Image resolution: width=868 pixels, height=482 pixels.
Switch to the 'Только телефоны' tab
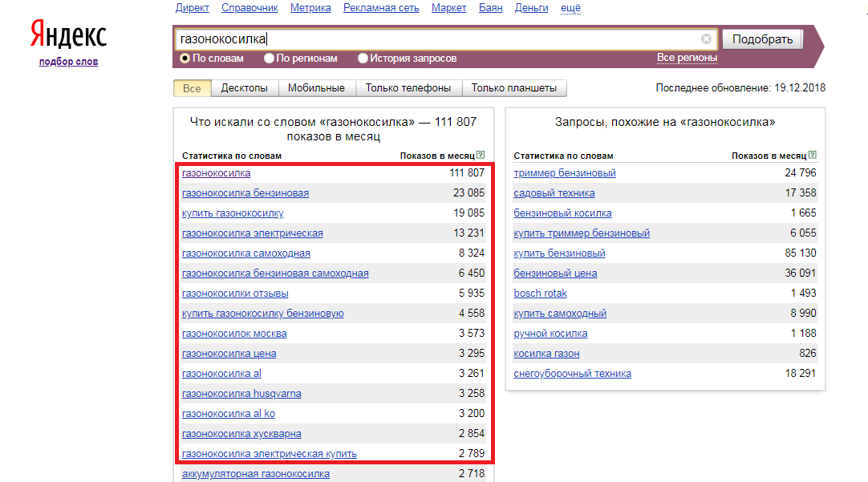(408, 88)
